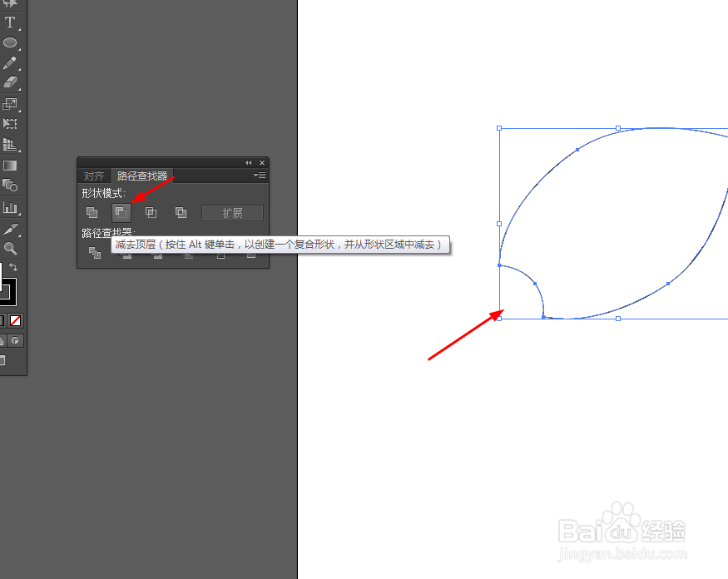
Task: Click the Unite shape mode icon
Action: pyautogui.click(x=92, y=213)
